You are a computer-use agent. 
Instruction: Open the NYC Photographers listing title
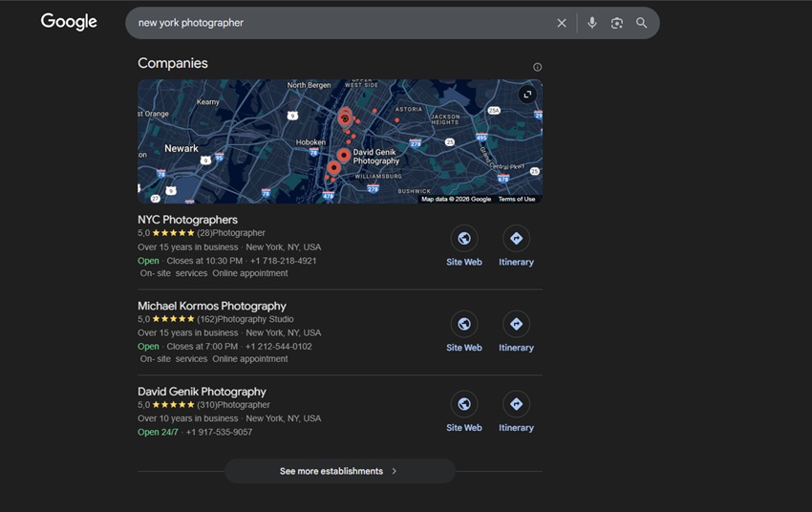[187, 220]
